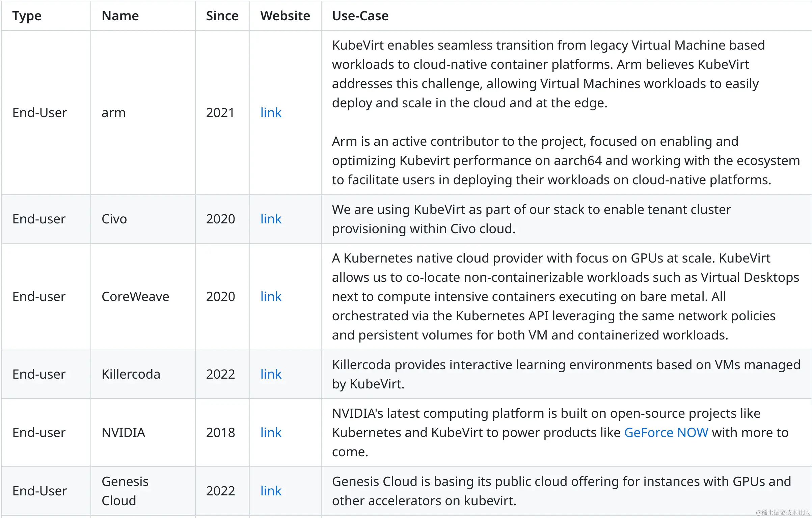Click the CoreWeave name cell
Viewport: 812px width, 518px height.
pos(135,297)
